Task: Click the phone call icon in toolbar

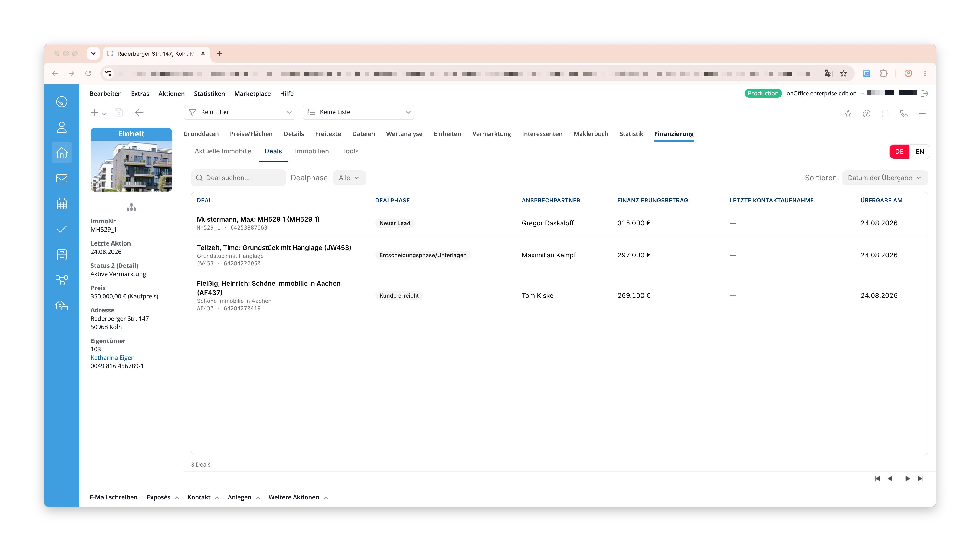Action: coord(904,114)
